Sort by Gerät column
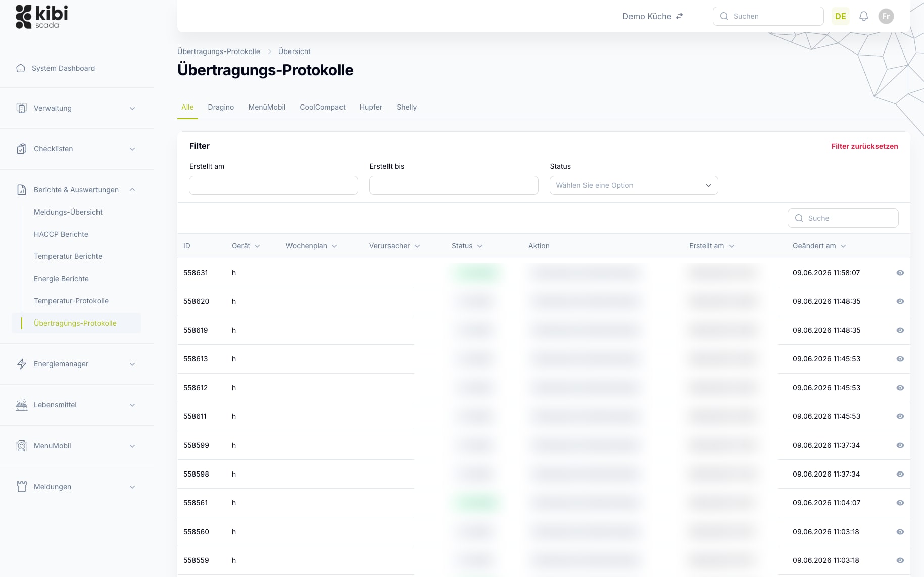Viewport: 924px width, 577px height. coord(246,246)
